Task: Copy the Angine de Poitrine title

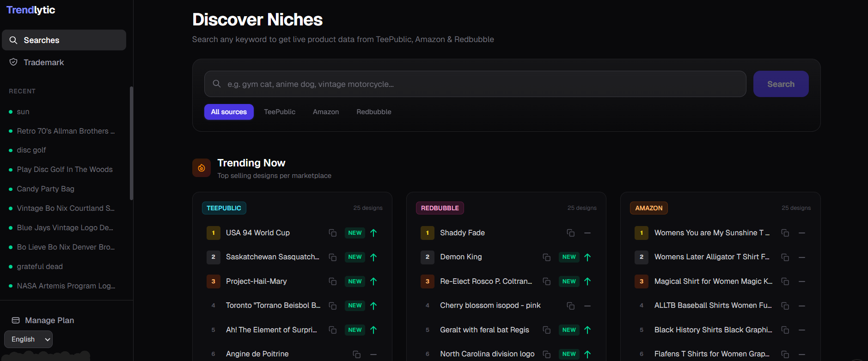Action: [x=356, y=355]
